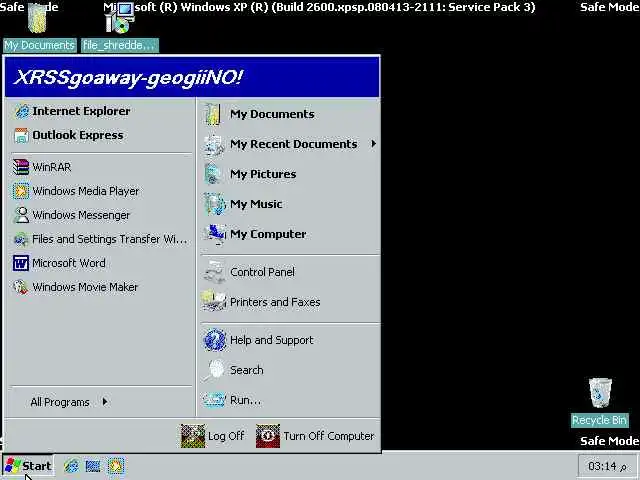Viewport: 640px width, 480px height.
Task: Expand the All Programs arrow
Action: coord(105,402)
